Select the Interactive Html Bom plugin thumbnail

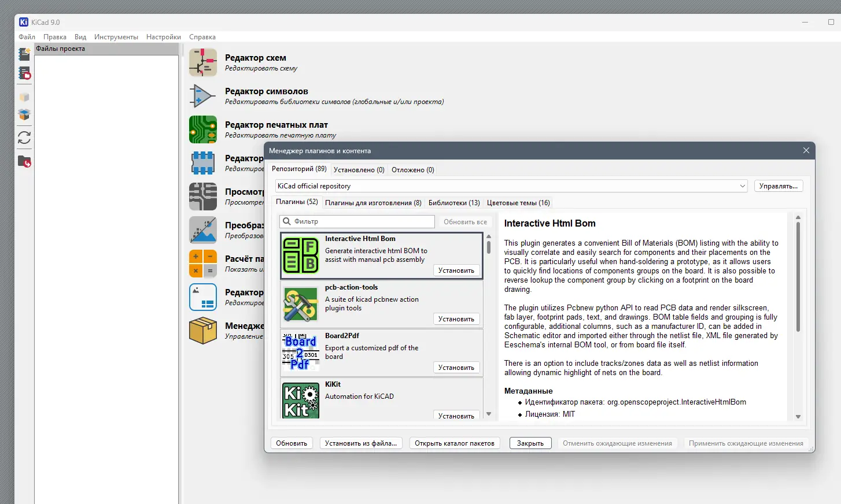301,255
